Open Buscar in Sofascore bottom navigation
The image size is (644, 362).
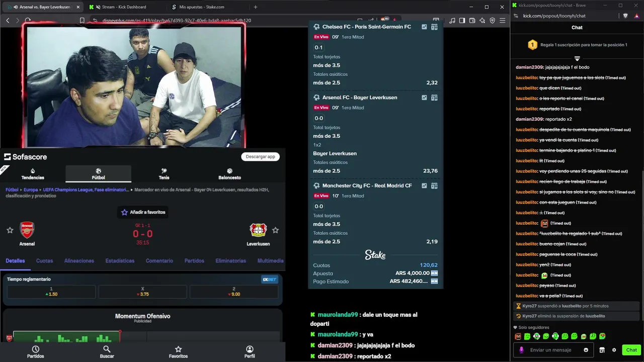click(x=107, y=352)
